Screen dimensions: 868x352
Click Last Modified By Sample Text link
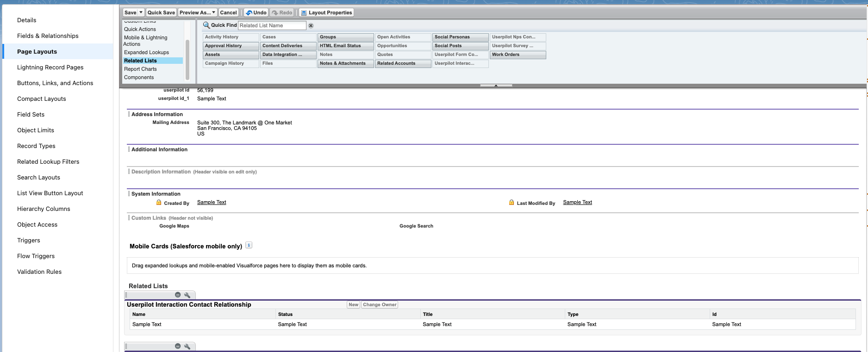577,202
